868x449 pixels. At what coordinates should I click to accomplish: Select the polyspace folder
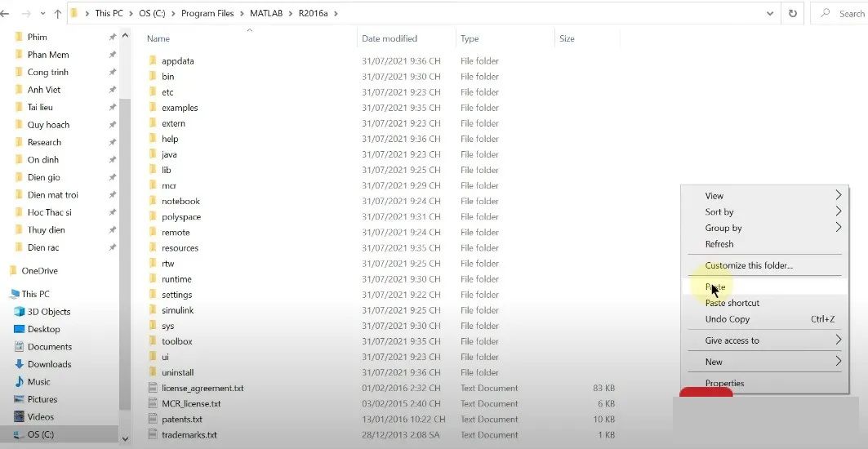click(181, 216)
